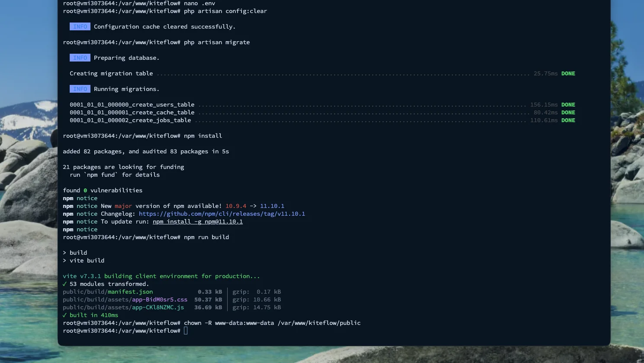Click the text '0001_01_01_000001_create_cache_table'
Image resolution: width=644 pixels, height=363 pixels.
click(132, 112)
